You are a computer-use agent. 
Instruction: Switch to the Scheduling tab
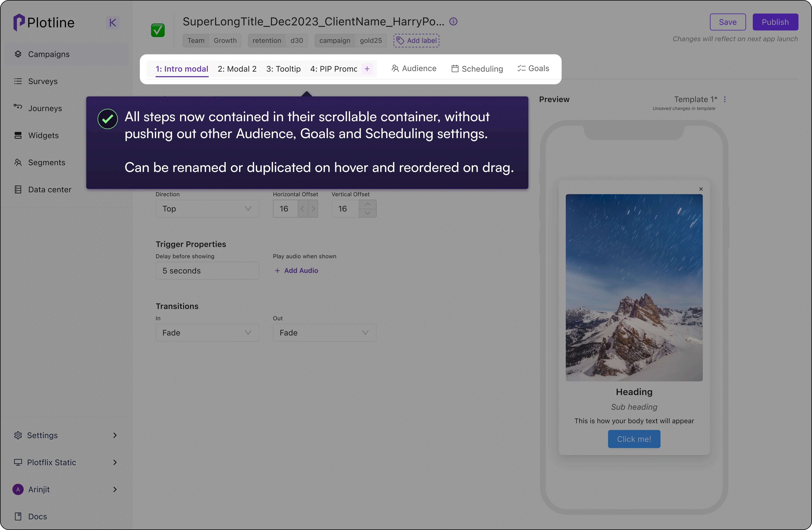pos(477,69)
